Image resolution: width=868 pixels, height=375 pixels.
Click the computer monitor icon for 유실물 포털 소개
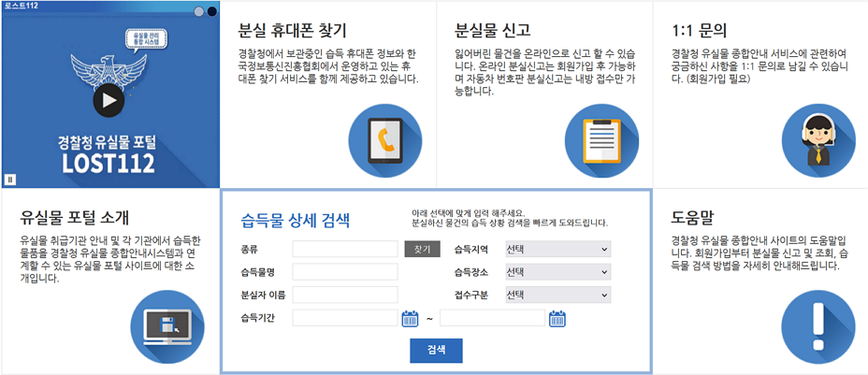tap(167, 326)
